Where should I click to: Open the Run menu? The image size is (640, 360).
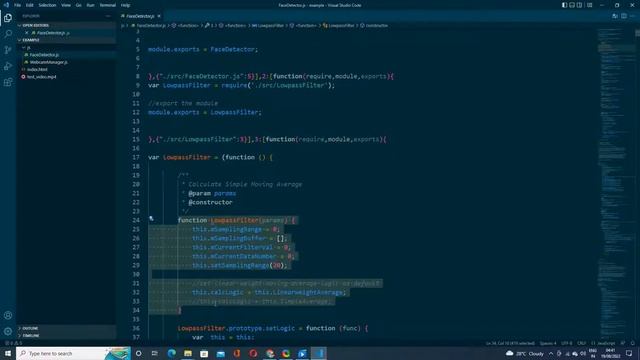tap(91, 5)
